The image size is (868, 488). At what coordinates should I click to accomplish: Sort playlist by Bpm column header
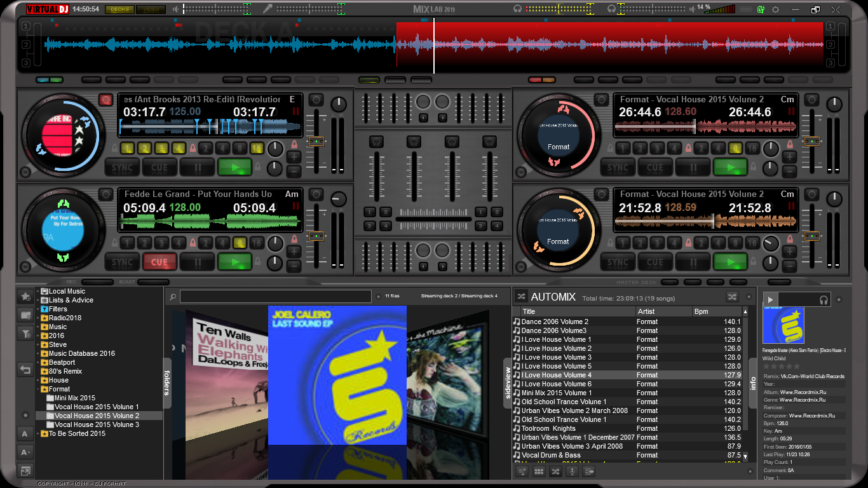pos(716,311)
